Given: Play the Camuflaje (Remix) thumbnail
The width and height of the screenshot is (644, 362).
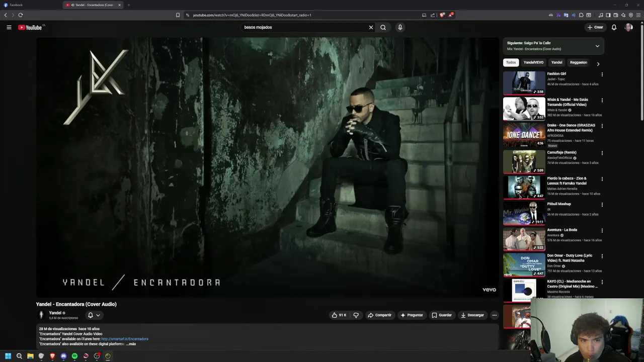Looking at the screenshot, I should pyautogui.click(x=524, y=161).
